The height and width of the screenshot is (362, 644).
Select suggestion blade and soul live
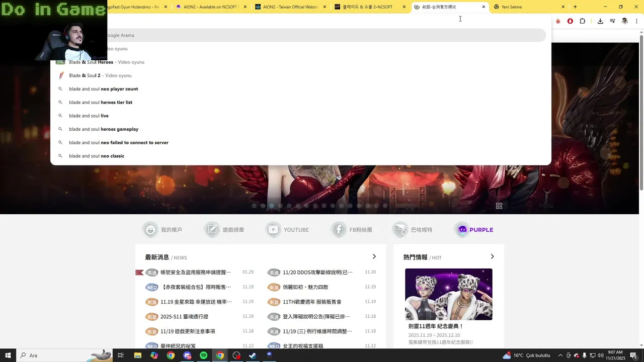point(301,116)
